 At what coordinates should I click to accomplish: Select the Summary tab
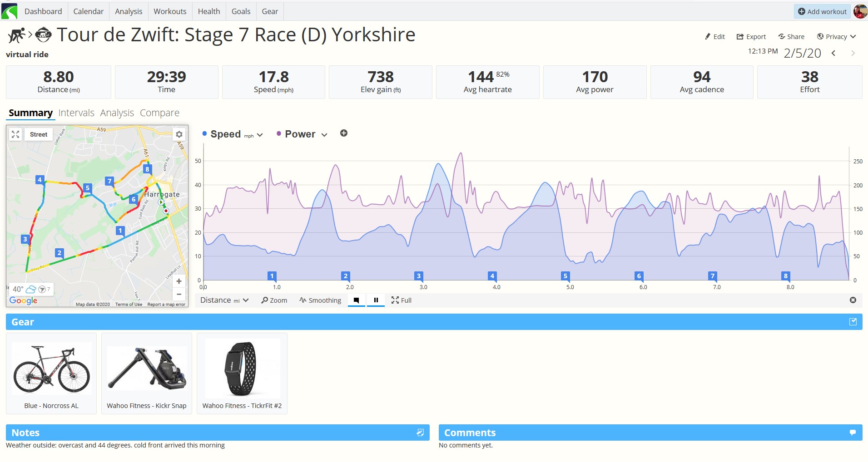[30, 113]
